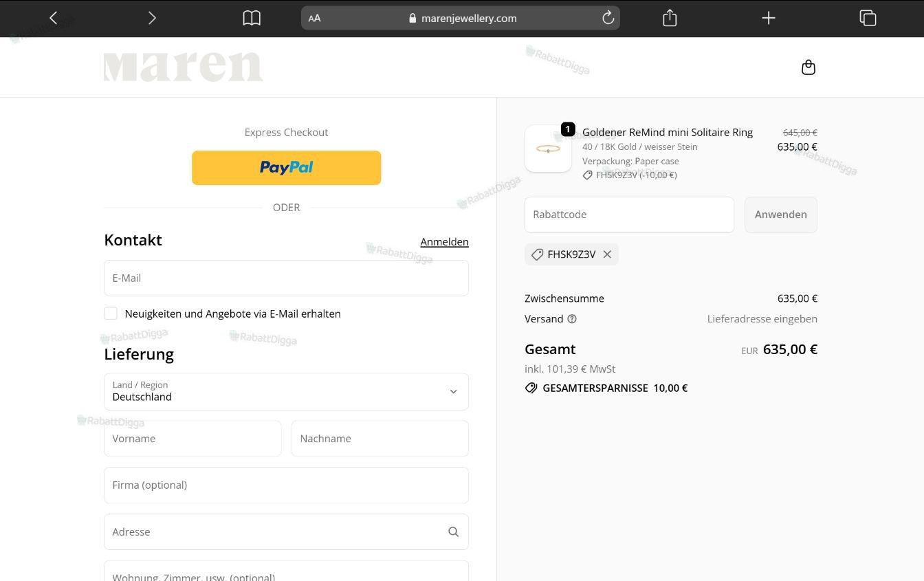Open the share sheet icon
This screenshot has height=581, width=924.
(x=670, y=18)
